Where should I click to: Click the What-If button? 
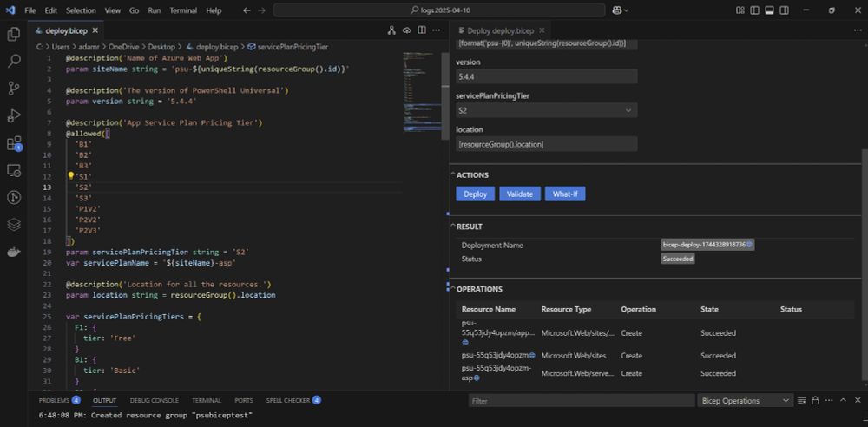point(565,194)
